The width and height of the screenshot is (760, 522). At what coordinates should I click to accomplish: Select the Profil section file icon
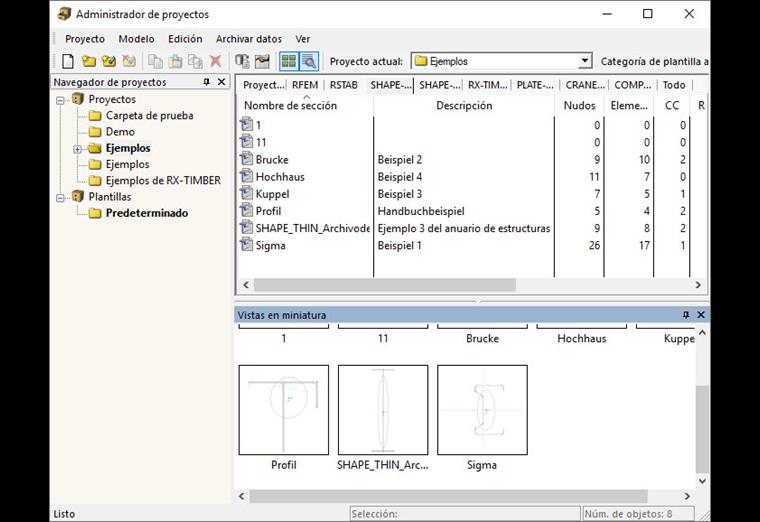coord(247,210)
